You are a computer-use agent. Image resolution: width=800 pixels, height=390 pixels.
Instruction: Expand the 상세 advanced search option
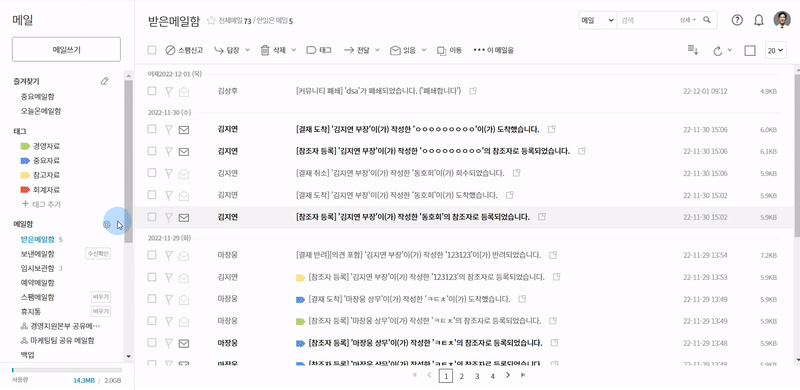click(x=688, y=20)
